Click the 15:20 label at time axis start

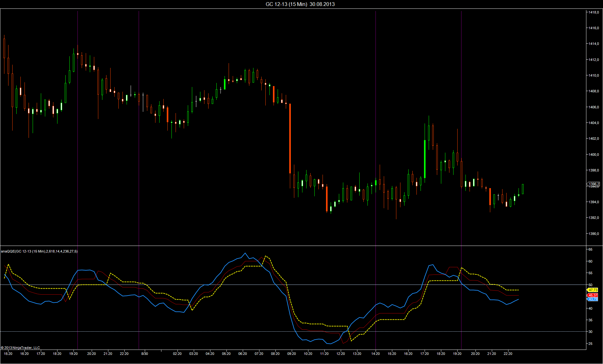(x=8, y=354)
